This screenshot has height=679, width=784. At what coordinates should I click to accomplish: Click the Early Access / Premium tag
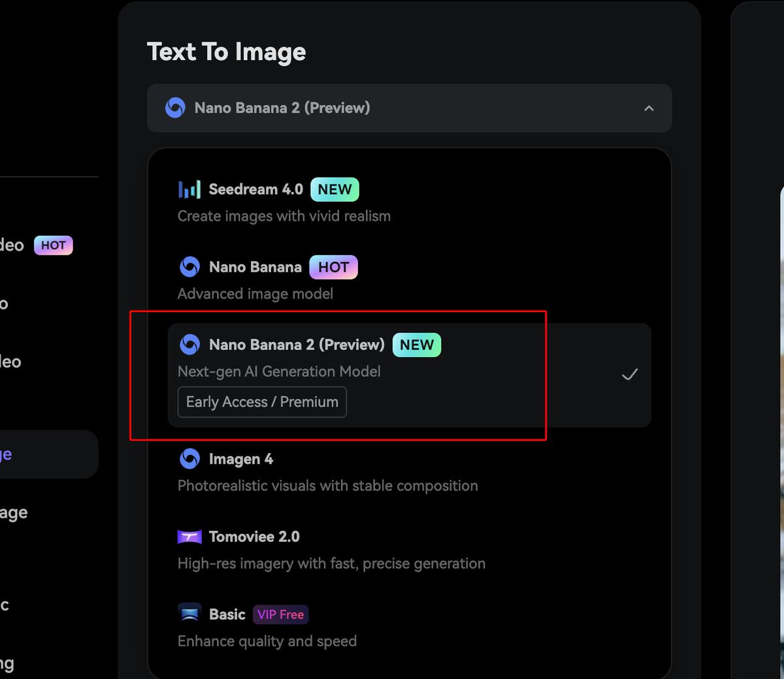262,402
